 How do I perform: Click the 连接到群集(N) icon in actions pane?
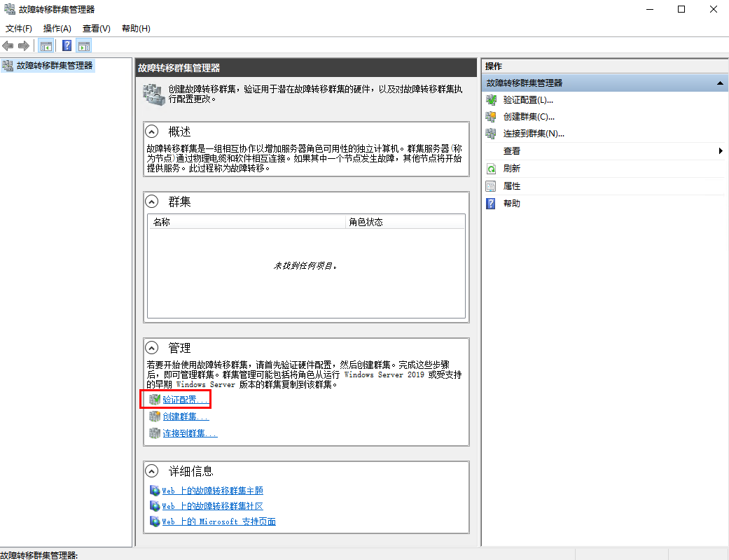point(491,134)
